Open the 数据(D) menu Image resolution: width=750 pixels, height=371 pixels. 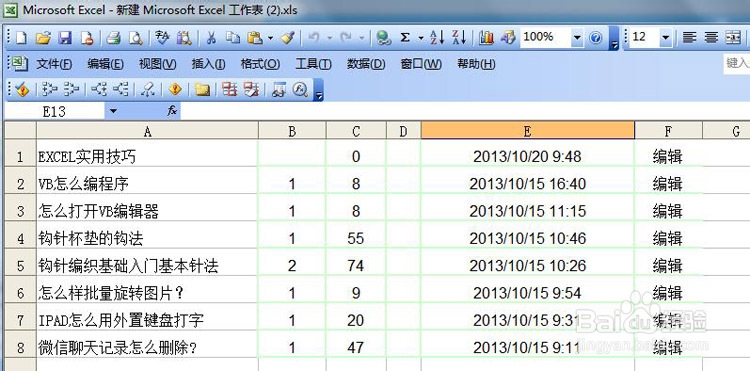tap(366, 64)
